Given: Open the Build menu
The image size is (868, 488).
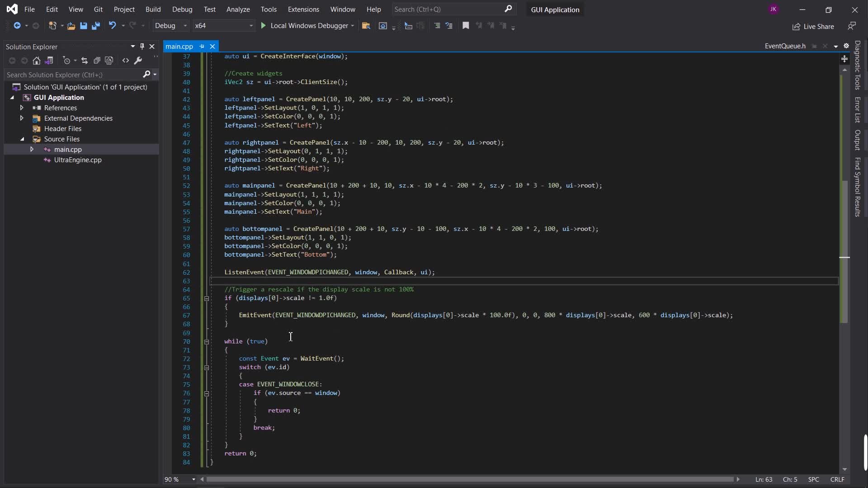Looking at the screenshot, I should pos(153,9).
